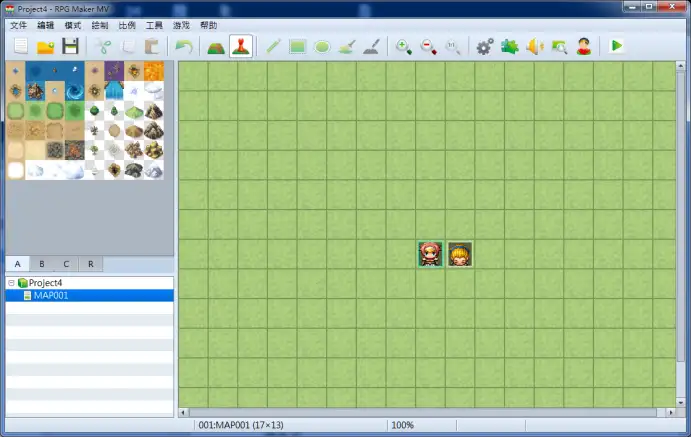Pick the purple poison swamp tile
Image resolution: width=691 pixels, height=437 pixels.
(x=114, y=71)
